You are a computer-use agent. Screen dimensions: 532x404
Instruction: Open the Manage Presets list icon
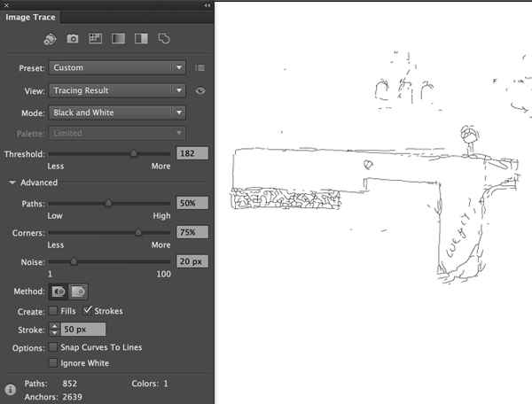[x=199, y=68]
